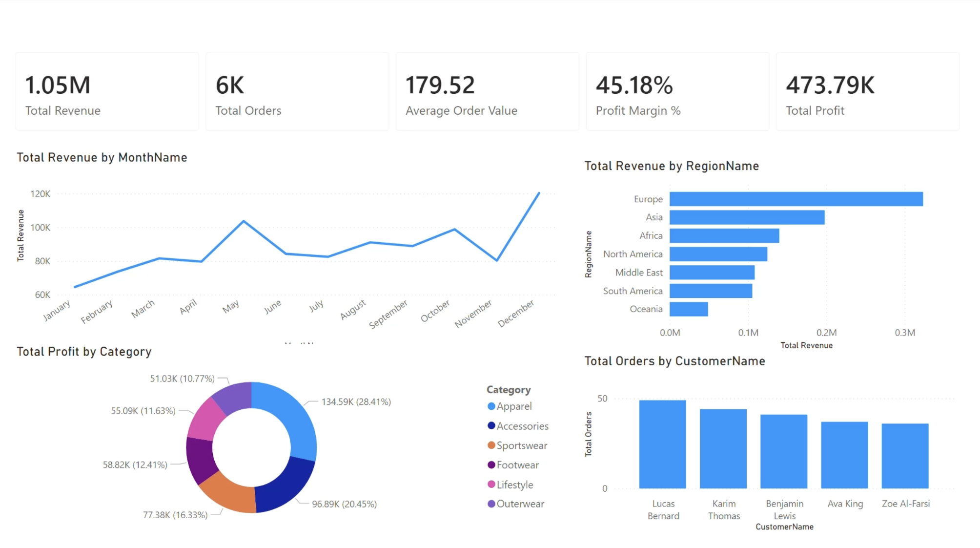This screenshot has width=980, height=548.
Task: Click the Asia revenue bar
Action: click(747, 217)
